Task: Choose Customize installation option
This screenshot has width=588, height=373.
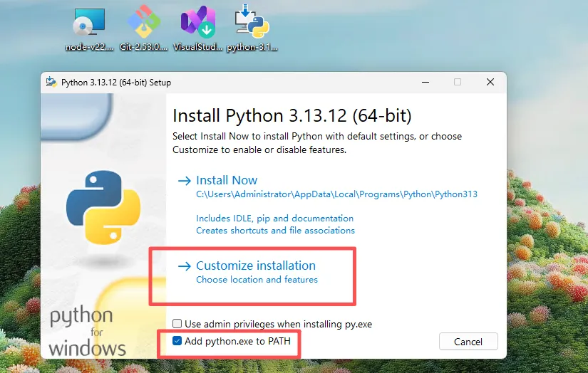Action: pyautogui.click(x=247, y=271)
